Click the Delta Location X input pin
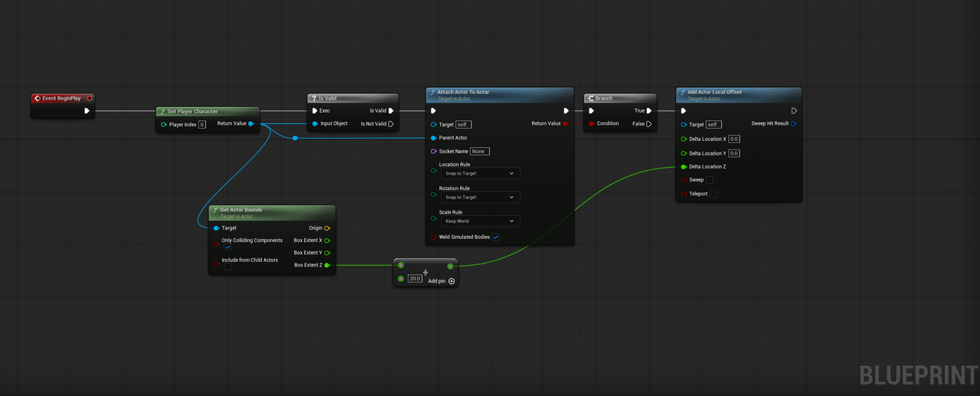Viewport: 980px width, 396px height. (684, 139)
